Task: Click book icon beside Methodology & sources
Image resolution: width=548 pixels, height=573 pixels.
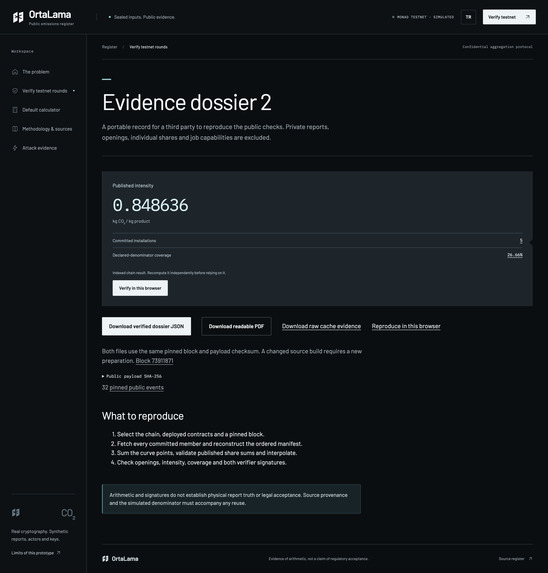Action: point(15,129)
